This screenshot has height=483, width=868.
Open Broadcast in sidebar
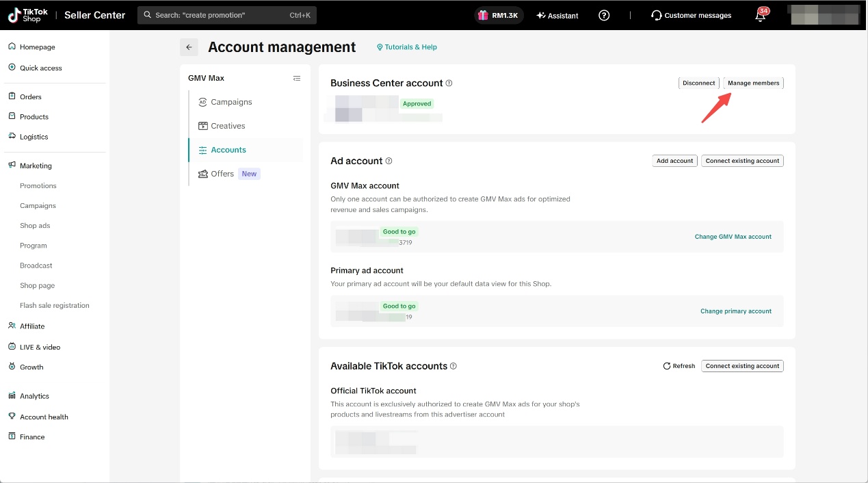pos(36,265)
